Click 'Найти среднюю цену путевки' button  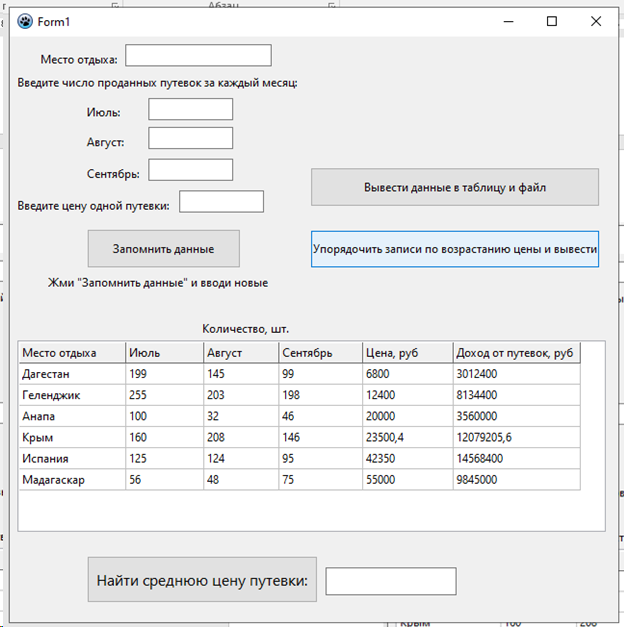point(202,580)
